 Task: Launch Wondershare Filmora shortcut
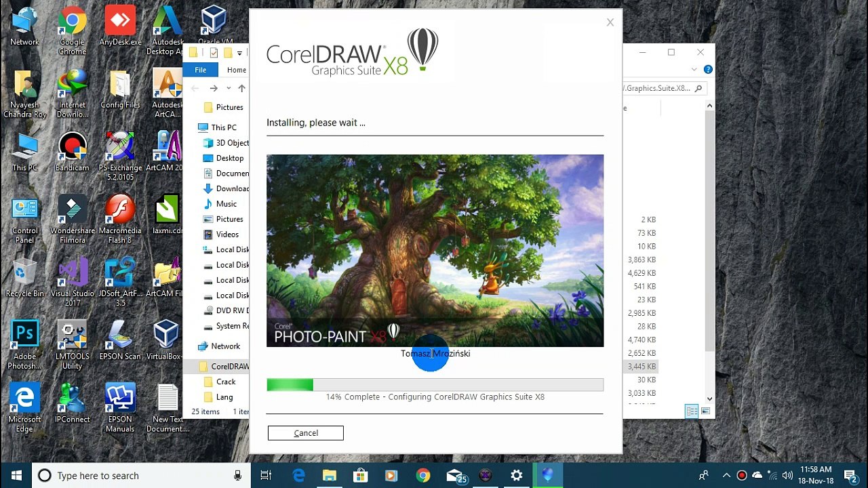tap(72, 220)
